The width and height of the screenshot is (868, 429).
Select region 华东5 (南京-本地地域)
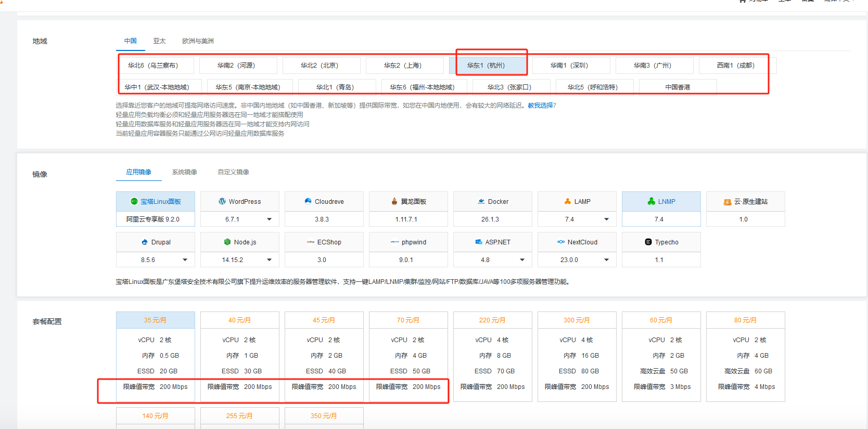(250, 87)
